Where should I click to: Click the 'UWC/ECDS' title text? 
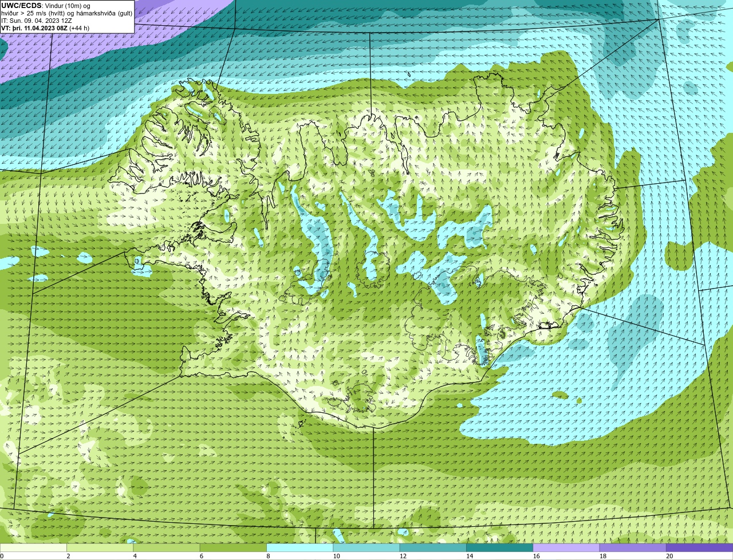pos(21,6)
